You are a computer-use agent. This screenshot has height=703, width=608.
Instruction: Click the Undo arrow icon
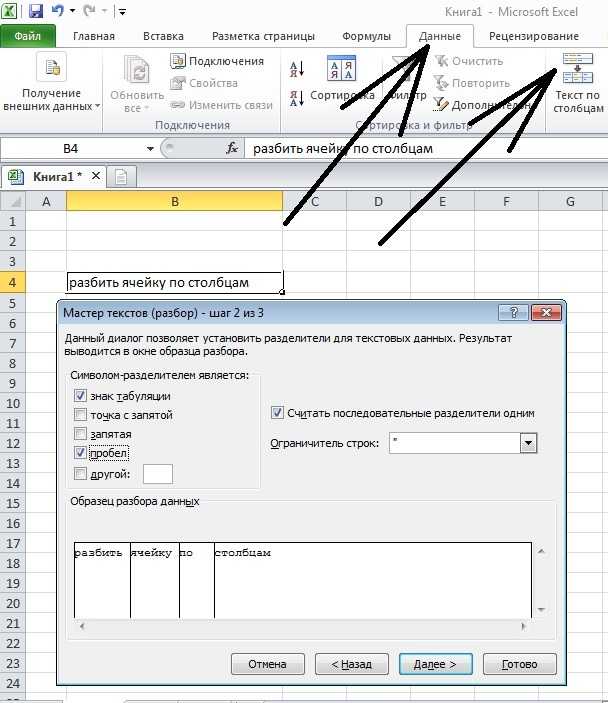[57, 11]
